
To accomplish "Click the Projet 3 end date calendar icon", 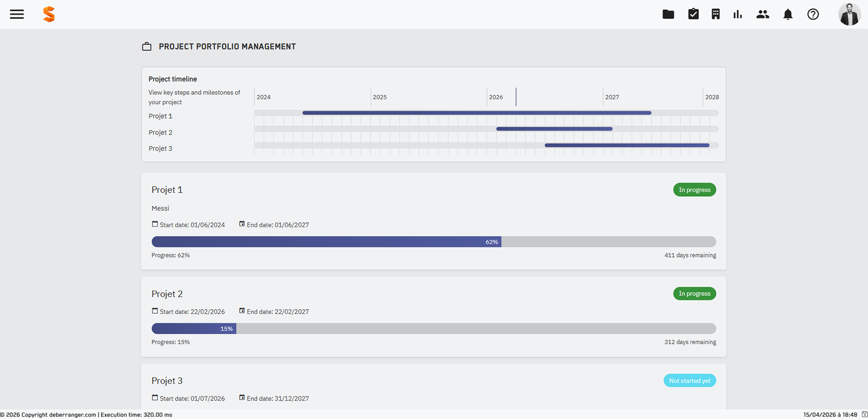I will click(242, 397).
